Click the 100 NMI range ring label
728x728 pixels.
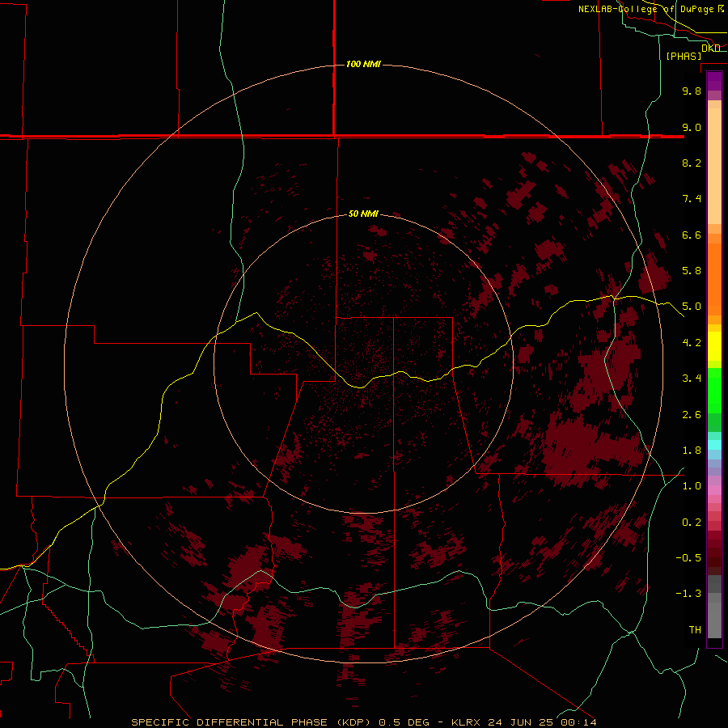click(363, 64)
